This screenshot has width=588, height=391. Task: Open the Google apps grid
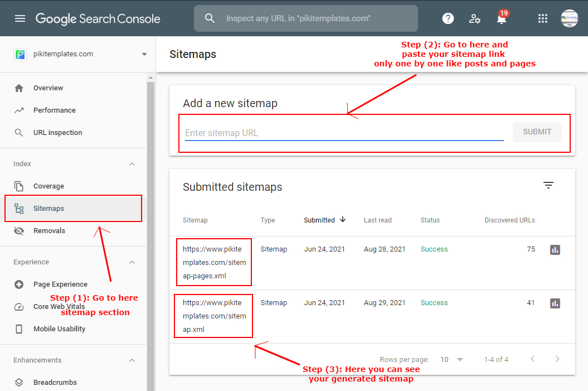[x=543, y=18]
